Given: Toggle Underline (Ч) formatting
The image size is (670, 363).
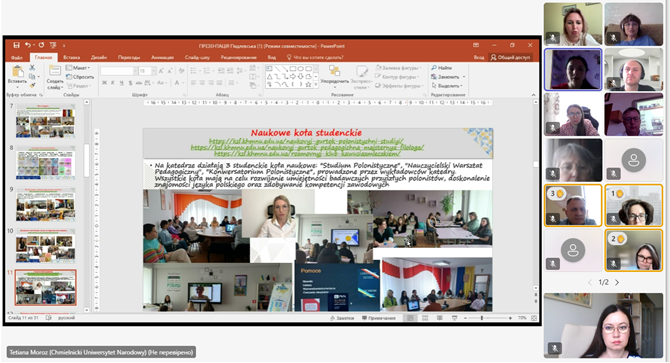Looking at the screenshot, I should [x=121, y=83].
